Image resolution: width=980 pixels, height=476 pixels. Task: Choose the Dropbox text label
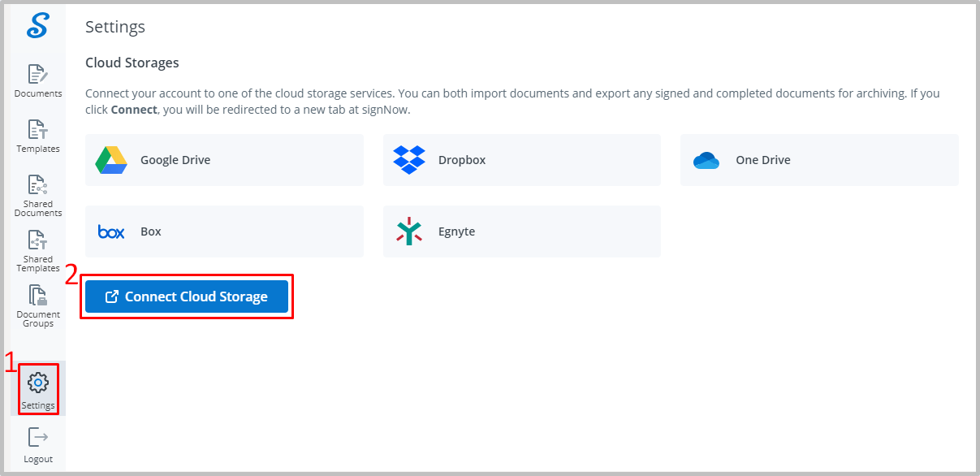point(462,160)
